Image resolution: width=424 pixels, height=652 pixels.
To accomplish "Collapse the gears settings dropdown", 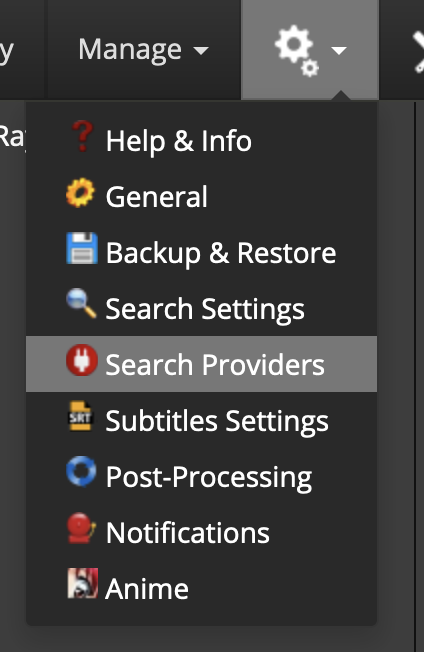I will [x=310, y=50].
